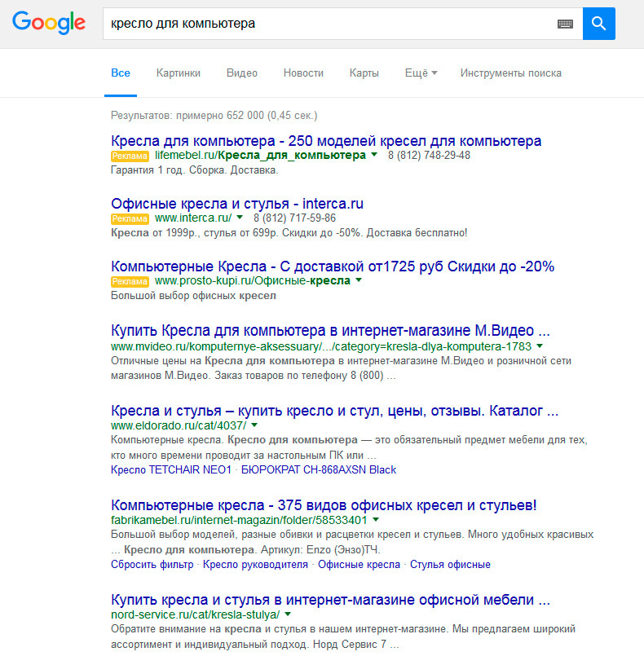Expand the arrow next to www.eldorado.ru/cat/4037/
Image resolution: width=644 pixels, height=665 pixels.
coord(254,425)
